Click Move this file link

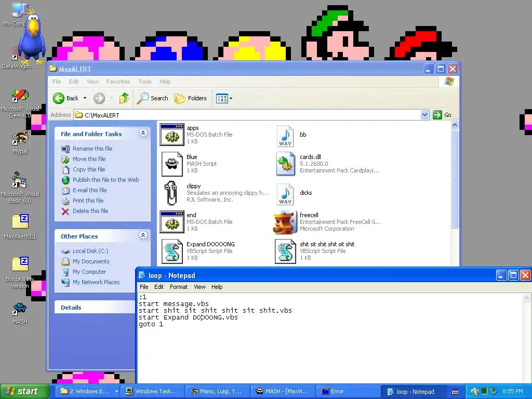tap(89, 159)
